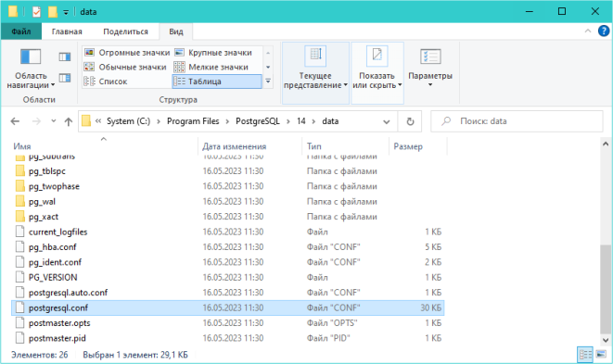Toggle the preview pane icon
613x364 pixels.
tap(65, 57)
